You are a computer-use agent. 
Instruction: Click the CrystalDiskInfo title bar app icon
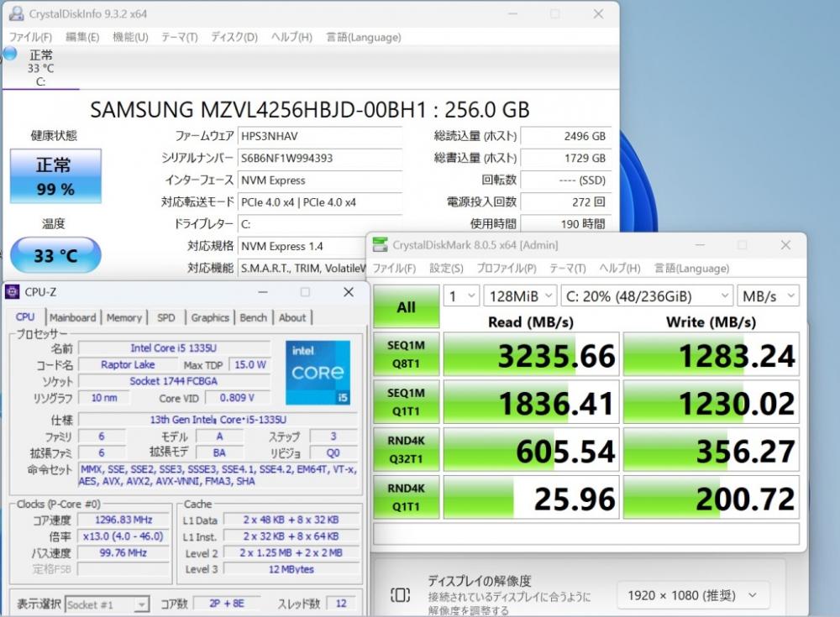(17, 13)
